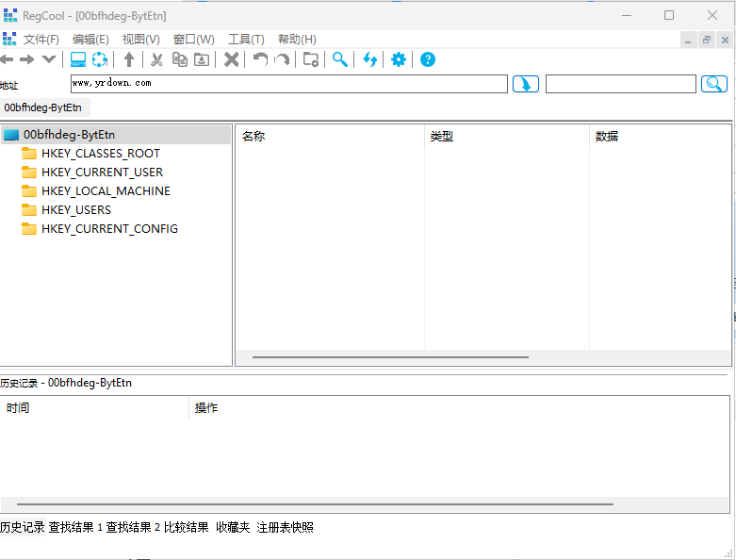The height and width of the screenshot is (560, 736).
Task: Click the local computer registry icon
Action: click(x=78, y=59)
